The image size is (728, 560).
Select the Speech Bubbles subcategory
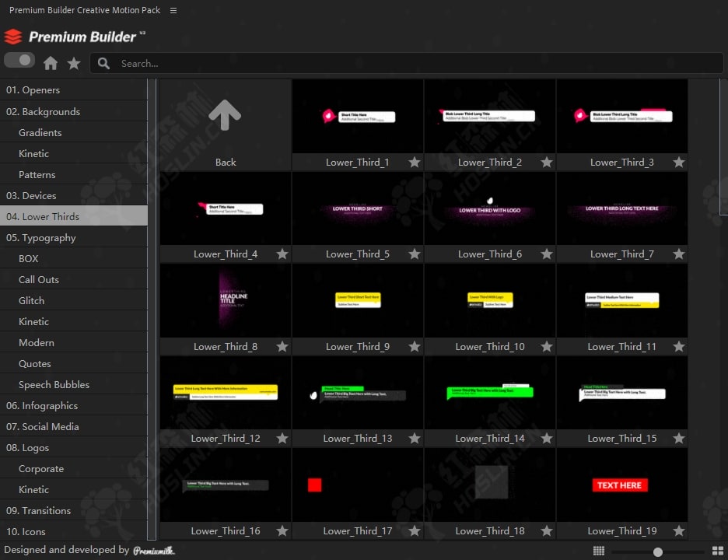74,384
